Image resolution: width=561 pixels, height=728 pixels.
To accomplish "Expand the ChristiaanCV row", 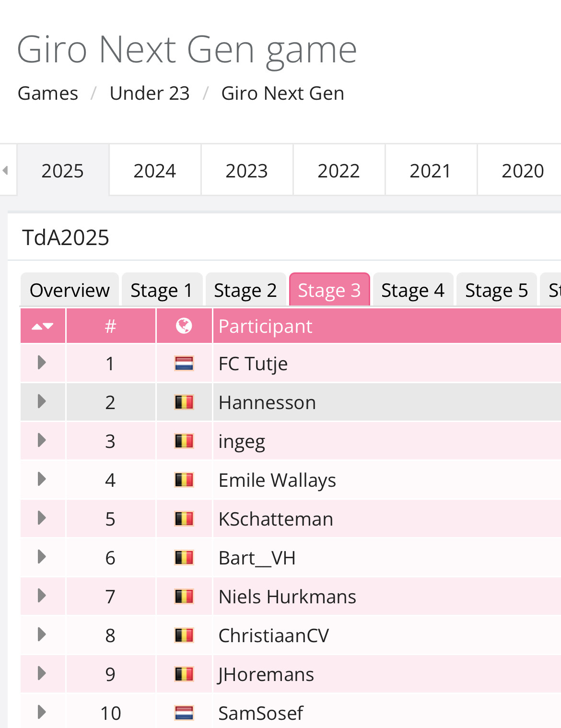I will [x=42, y=634].
